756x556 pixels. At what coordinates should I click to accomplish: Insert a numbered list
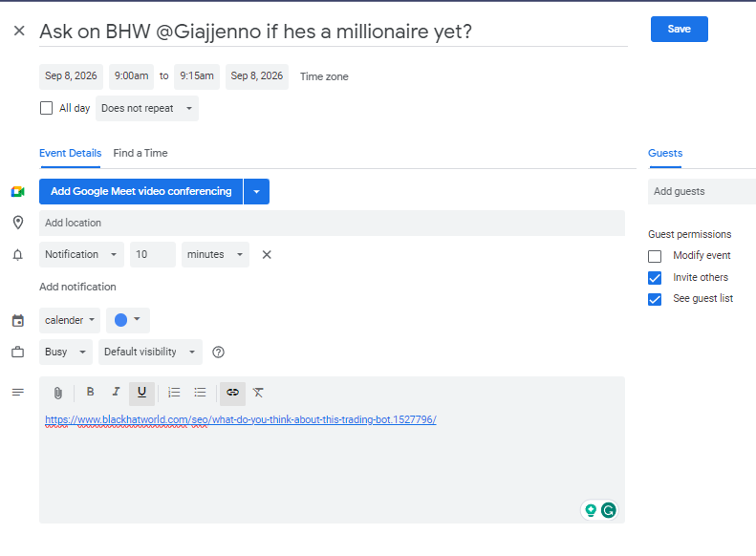tap(174, 393)
